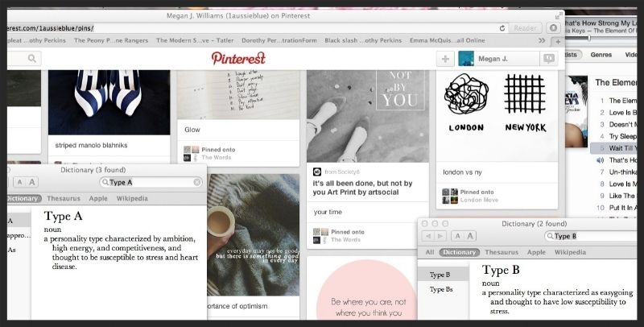Select the Type Bs entry in dictionary sidebar

click(441, 290)
